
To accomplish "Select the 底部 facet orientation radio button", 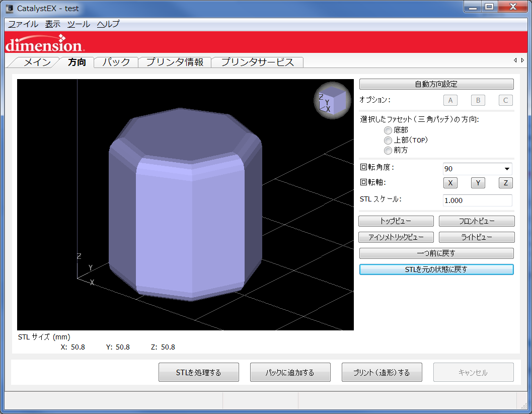I will click(388, 130).
